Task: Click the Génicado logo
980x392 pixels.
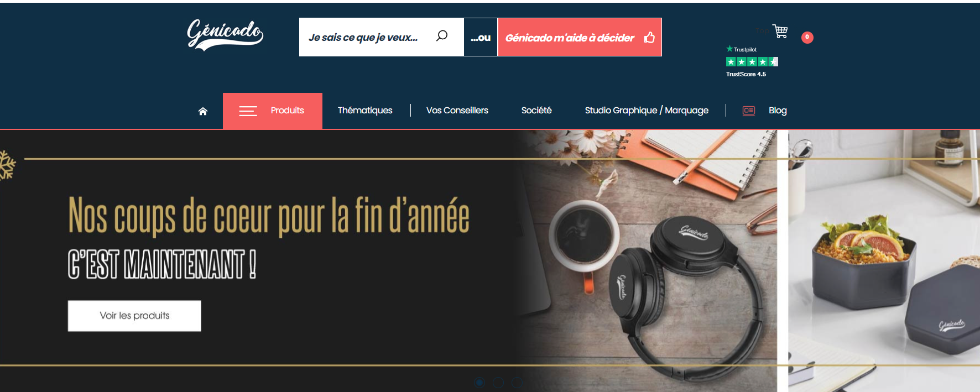Action: [x=225, y=35]
